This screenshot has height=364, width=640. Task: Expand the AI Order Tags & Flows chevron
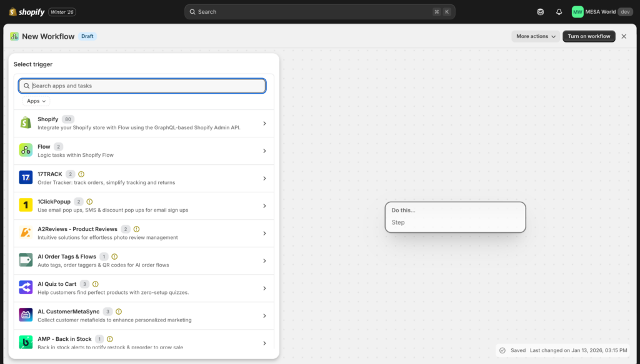click(264, 260)
